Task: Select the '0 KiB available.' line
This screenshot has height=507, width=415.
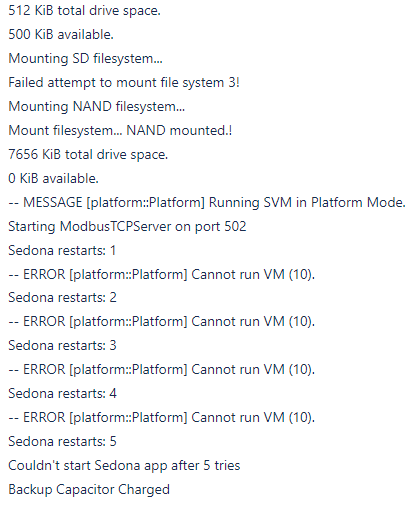Action: click(x=53, y=178)
